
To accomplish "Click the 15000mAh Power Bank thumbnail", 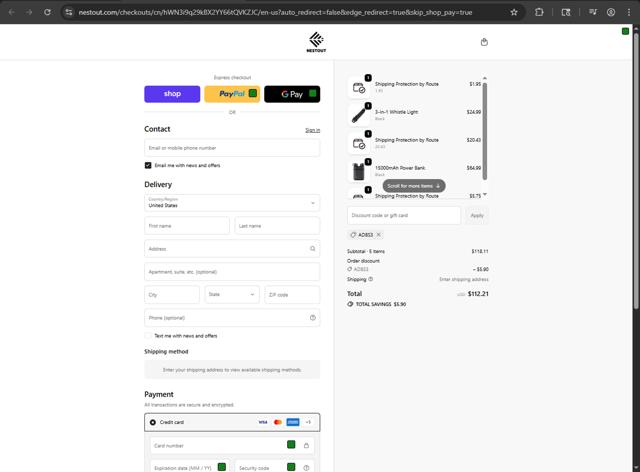I will point(358,171).
